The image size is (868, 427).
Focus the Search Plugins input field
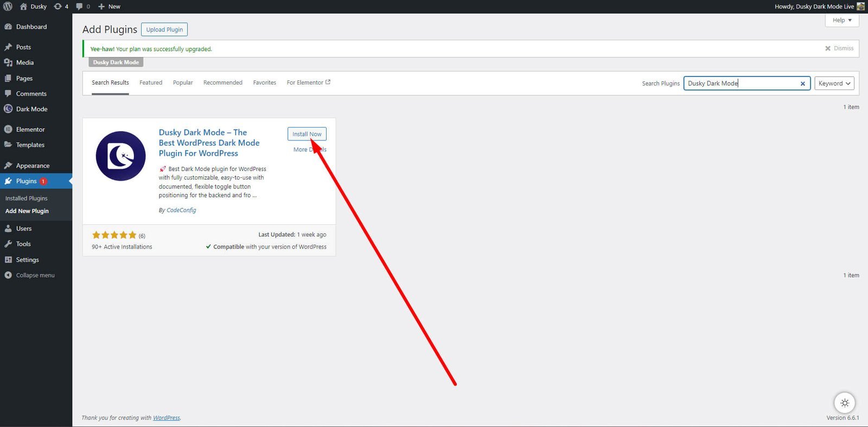coord(746,84)
